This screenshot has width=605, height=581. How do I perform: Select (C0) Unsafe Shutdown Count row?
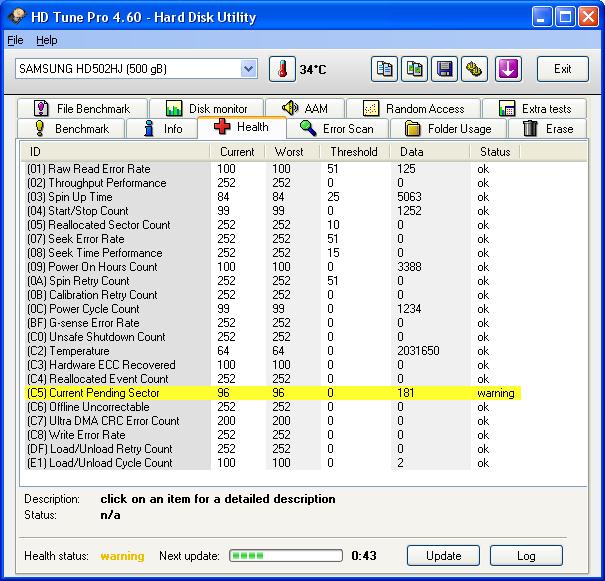[272, 337]
